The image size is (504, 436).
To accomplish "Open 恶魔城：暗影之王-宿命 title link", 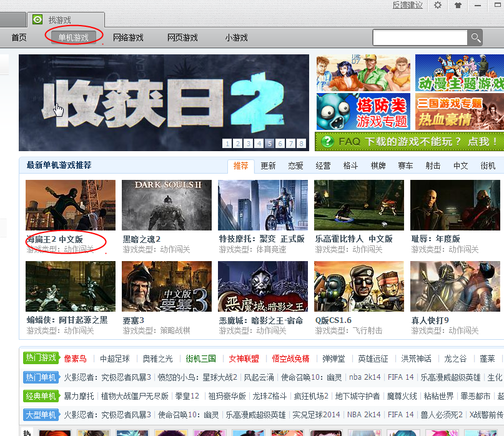I will click(x=261, y=320).
